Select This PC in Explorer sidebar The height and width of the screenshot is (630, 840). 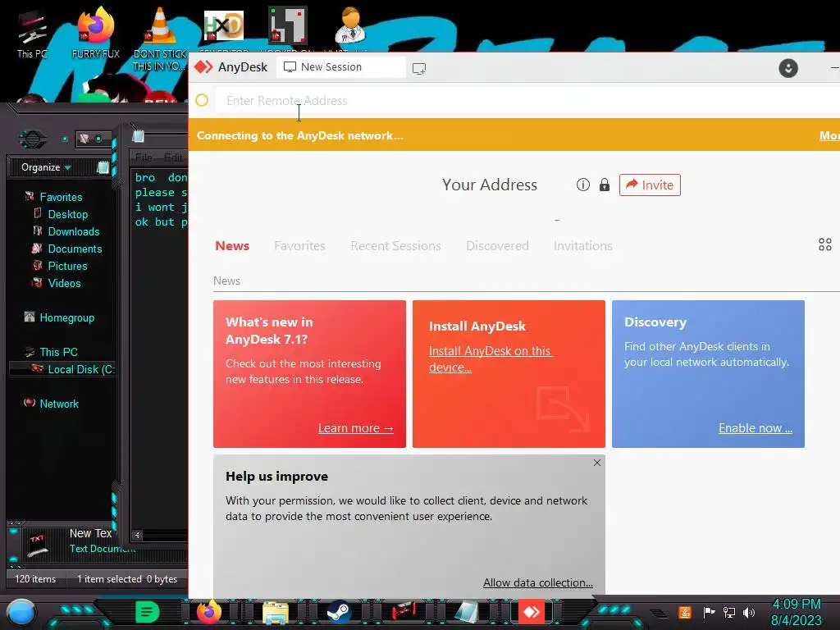58,352
